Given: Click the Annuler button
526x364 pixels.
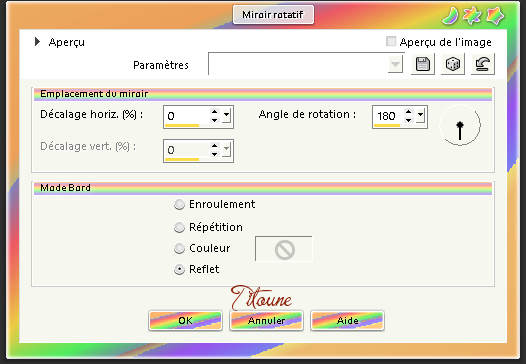Looking at the screenshot, I should click(x=267, y=321).
